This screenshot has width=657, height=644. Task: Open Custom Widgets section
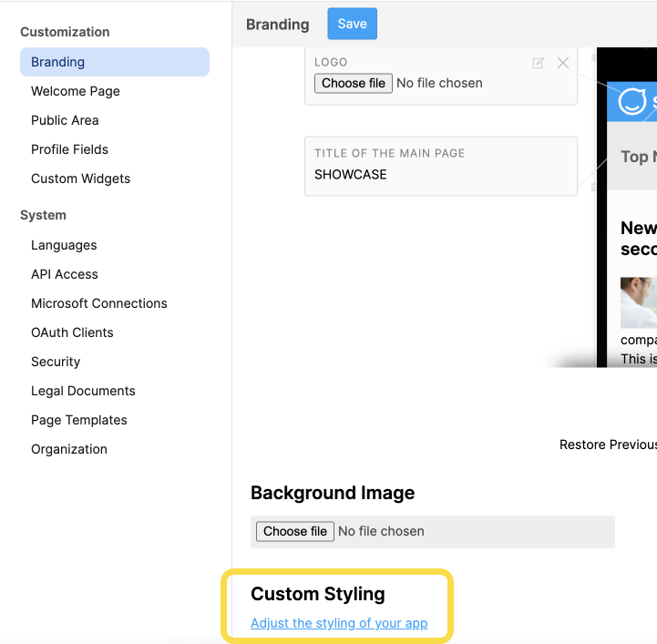coord(80,179)
